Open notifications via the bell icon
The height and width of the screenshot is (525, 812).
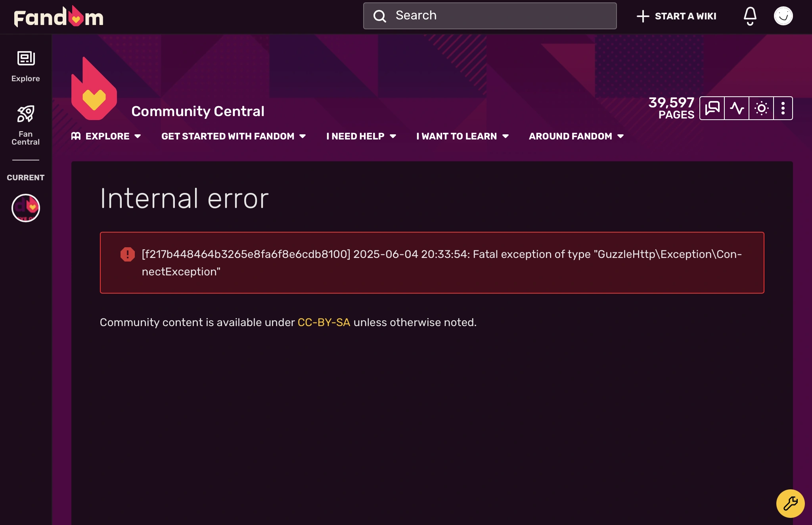click(x=750, y=16)
